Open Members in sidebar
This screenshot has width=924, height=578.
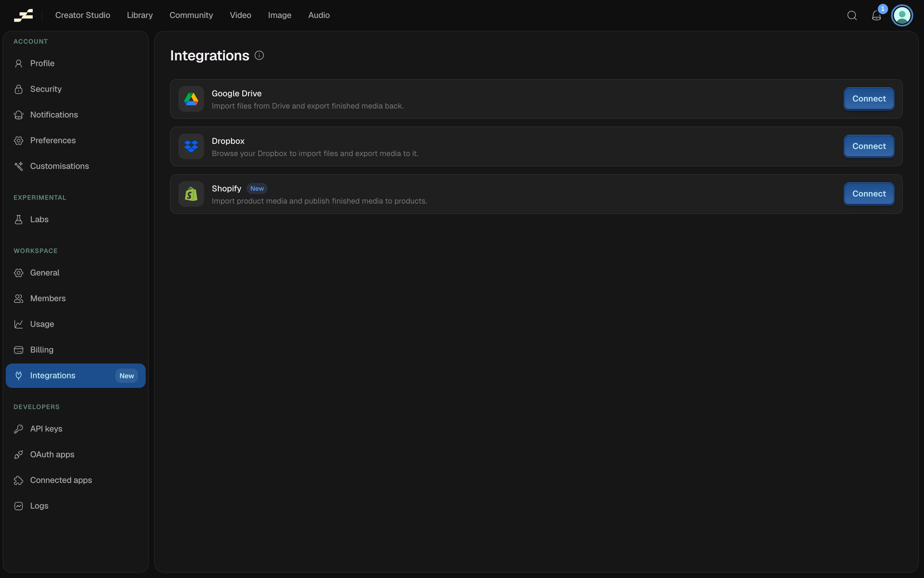click(x=76, y=298)
